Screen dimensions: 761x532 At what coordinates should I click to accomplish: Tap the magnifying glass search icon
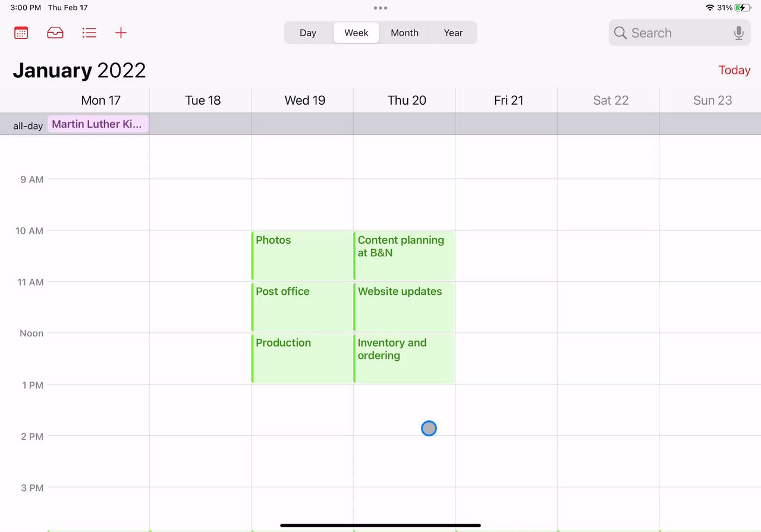tap(620, 33)
